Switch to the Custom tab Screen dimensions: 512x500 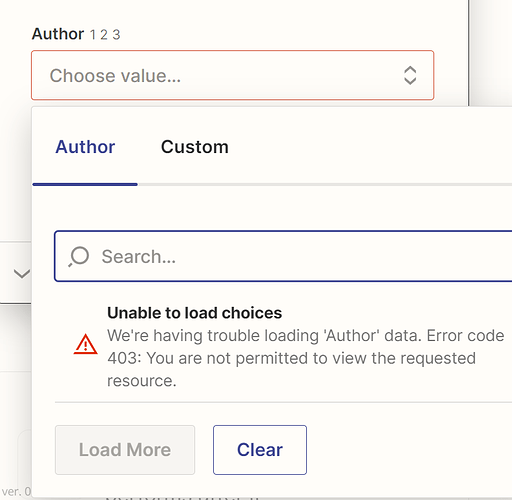click(x=195, y=147)
